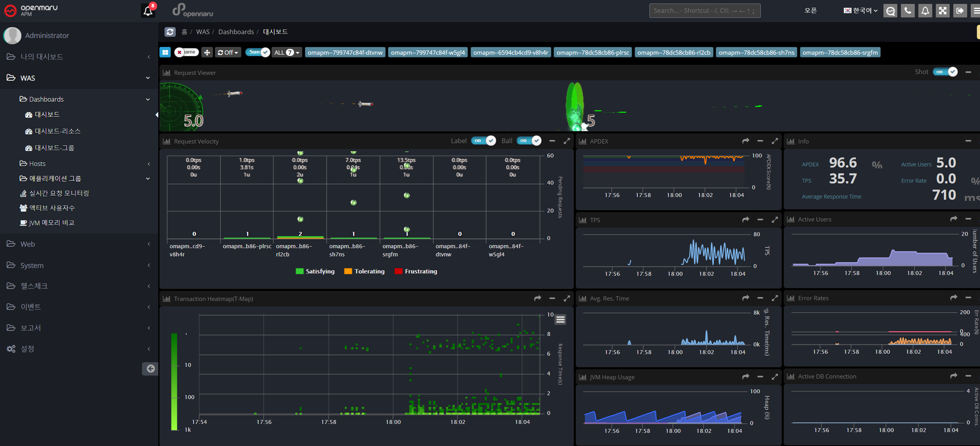Click the logout arrow icon in header
Image resolution: width=980 pixels, height=446 pixels.
coord(959,10)
